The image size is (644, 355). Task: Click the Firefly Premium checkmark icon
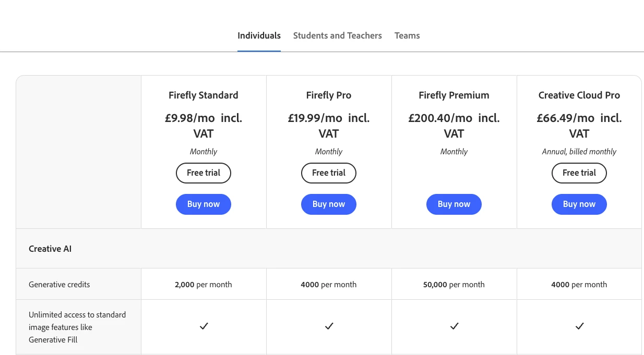pos(454,326)
